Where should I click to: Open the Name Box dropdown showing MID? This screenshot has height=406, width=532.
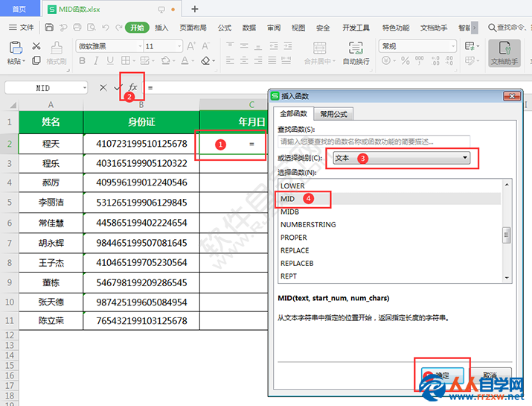click(85, 88)
